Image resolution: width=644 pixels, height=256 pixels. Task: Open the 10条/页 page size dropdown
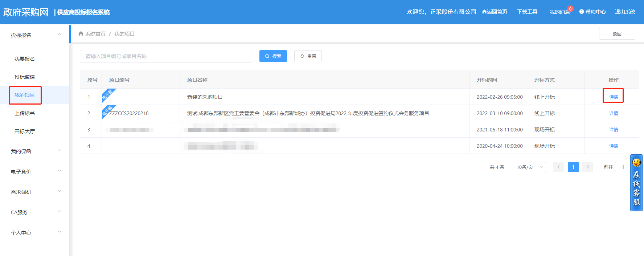(528, 167)
